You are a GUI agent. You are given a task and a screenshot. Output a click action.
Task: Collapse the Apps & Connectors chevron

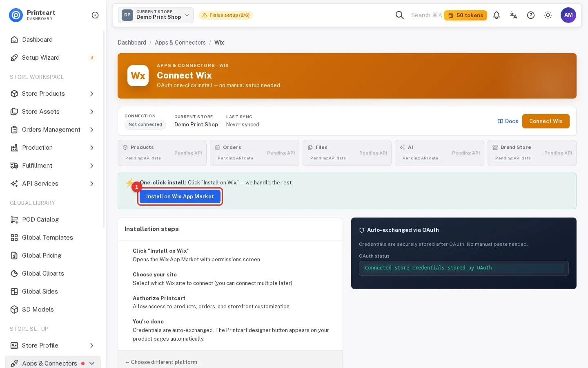point(92,364)
